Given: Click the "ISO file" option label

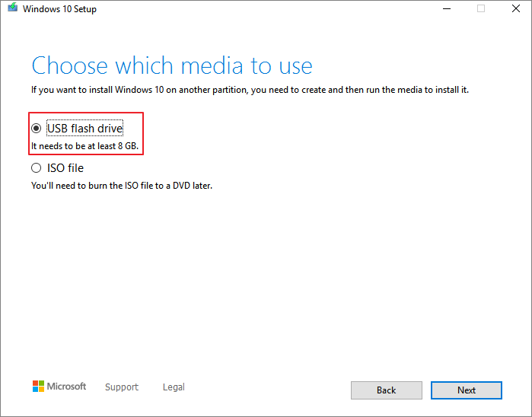Looking at the screenshot, I should coord(65,168).
